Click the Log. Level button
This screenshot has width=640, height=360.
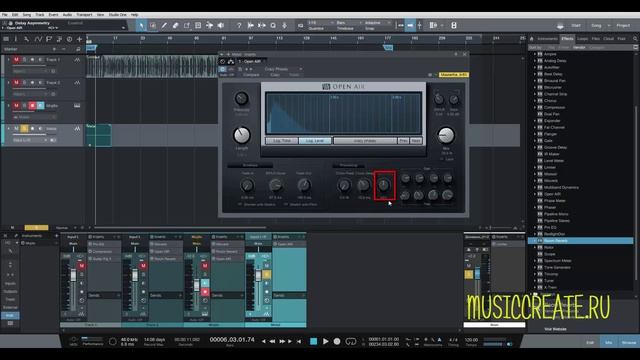tap(315, 140)
